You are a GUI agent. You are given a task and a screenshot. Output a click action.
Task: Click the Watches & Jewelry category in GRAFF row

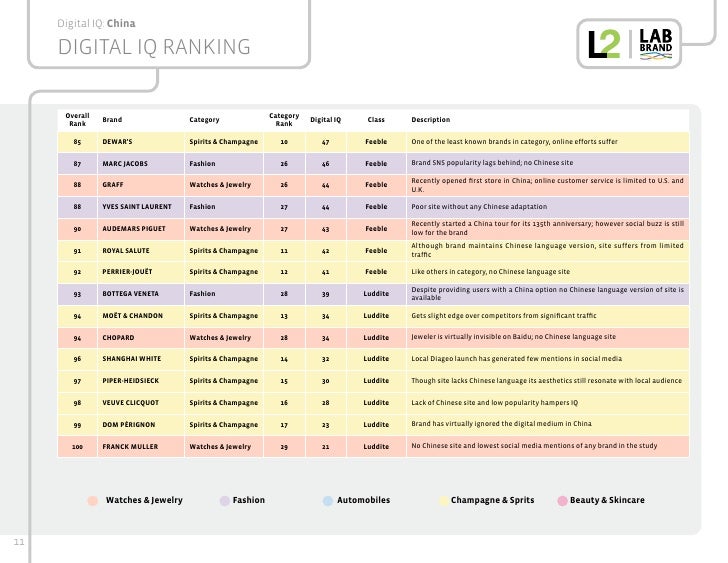click(220, 185)
